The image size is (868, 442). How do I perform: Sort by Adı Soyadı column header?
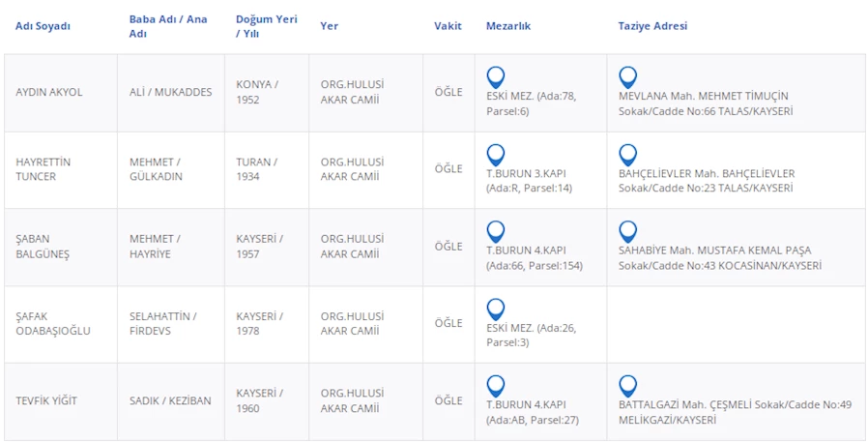pyautogui.click(x=43, y=26)
